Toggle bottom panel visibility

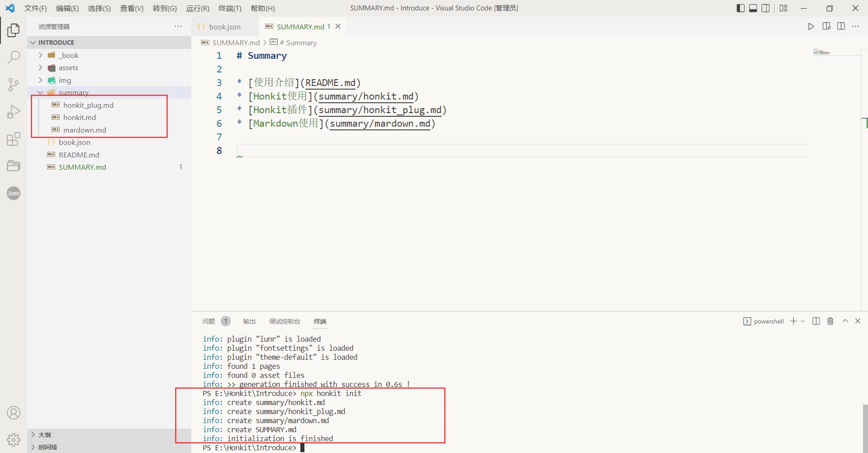753,8
